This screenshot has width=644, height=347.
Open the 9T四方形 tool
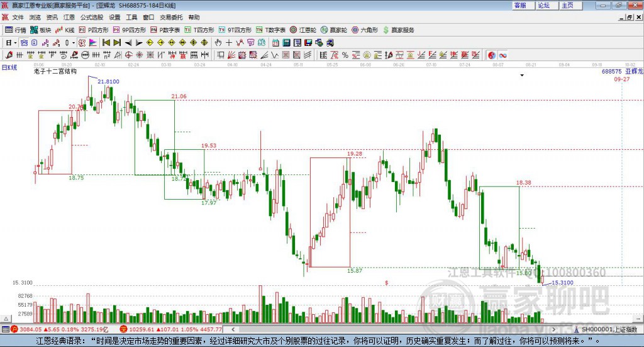tap(235, 30)
